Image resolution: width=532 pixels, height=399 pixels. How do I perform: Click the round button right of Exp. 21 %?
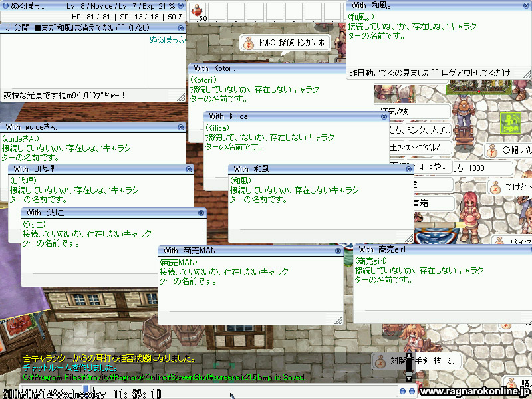[181, 5]
